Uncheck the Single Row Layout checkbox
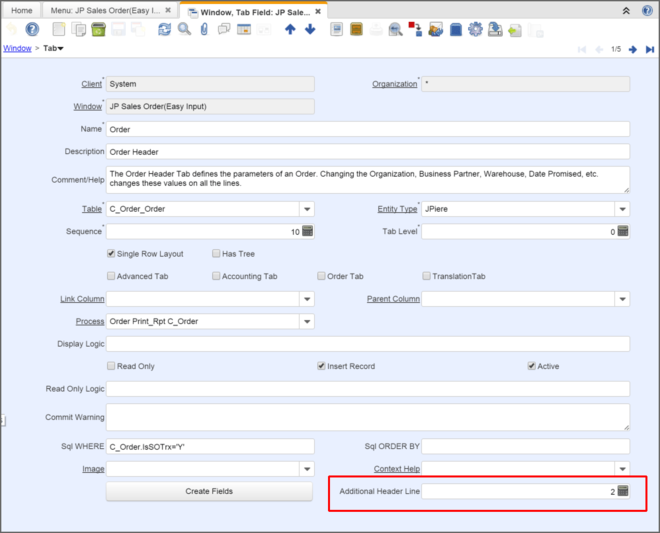The width and height of the screenshot is (660, 533). click(x=111, y=254)
